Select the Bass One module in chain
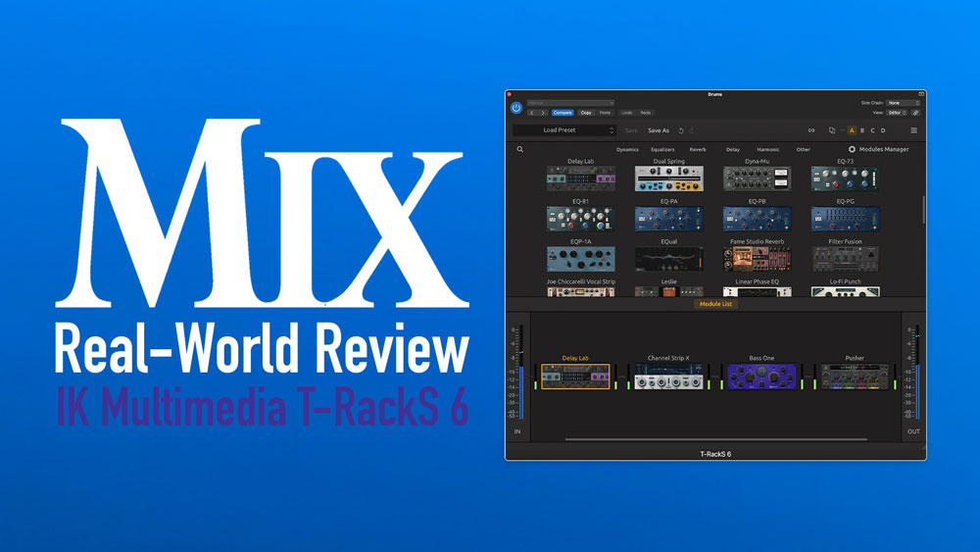The image size is (980, 552). tap(761, 376)
